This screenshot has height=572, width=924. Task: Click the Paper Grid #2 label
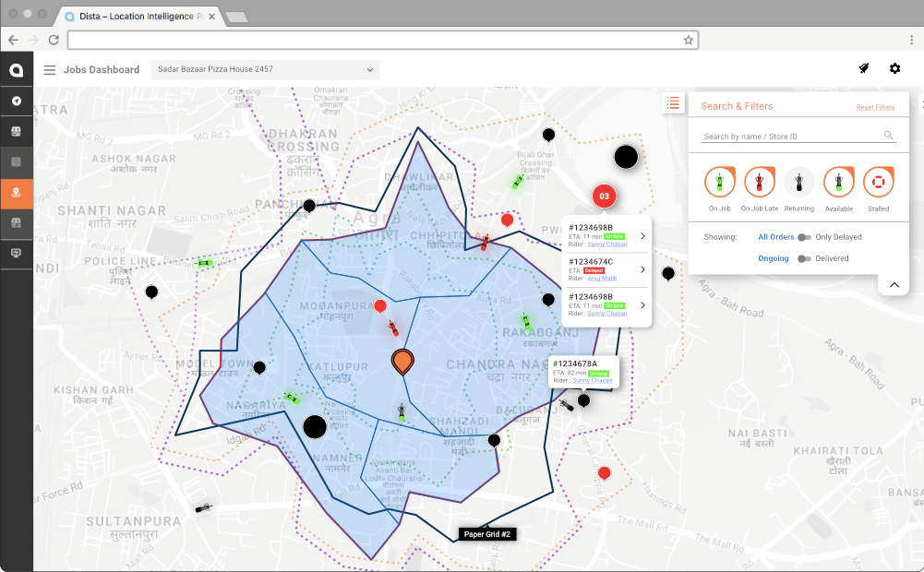click(x=486, y=534)
